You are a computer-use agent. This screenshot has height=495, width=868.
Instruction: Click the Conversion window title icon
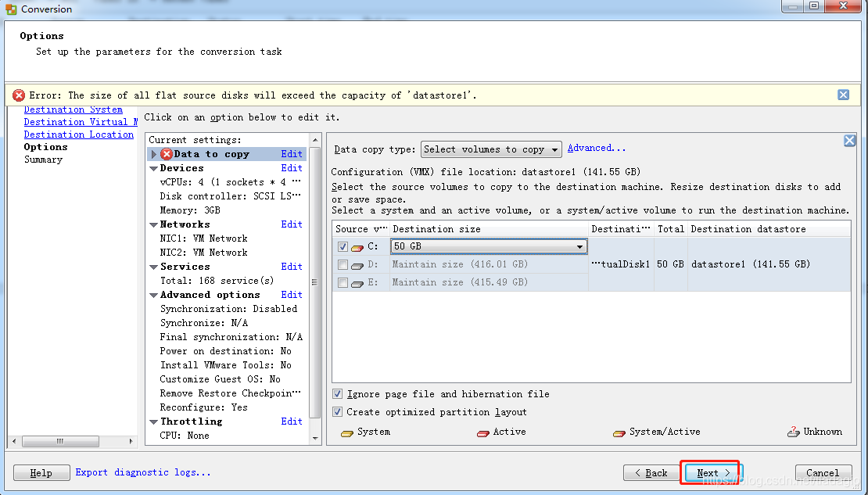pos(11,9)
